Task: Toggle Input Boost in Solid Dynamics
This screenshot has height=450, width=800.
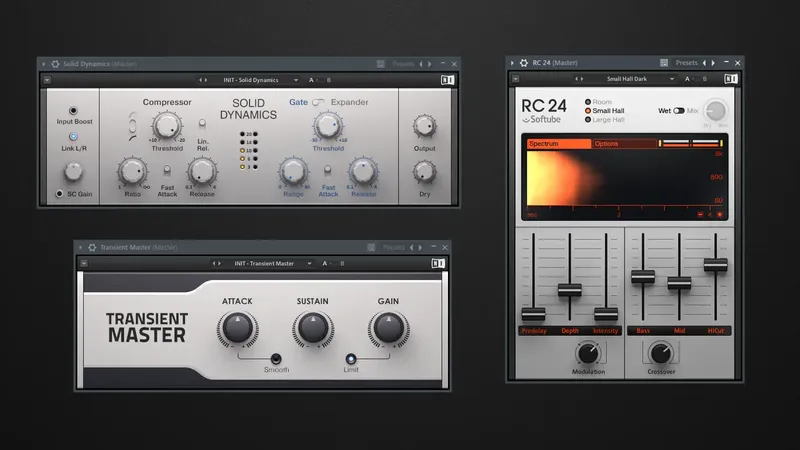Action: 73,111
